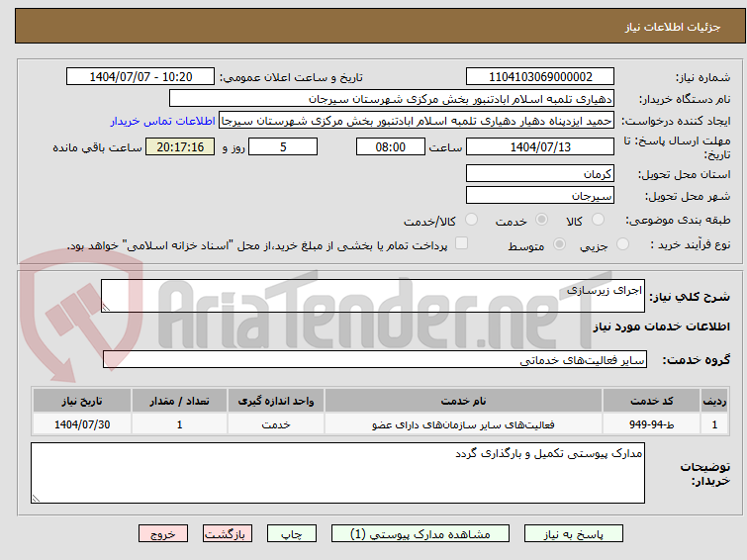Select the کالا/خدمت radio button
This screenshot has width=747, height=560.
click(471, 220)
